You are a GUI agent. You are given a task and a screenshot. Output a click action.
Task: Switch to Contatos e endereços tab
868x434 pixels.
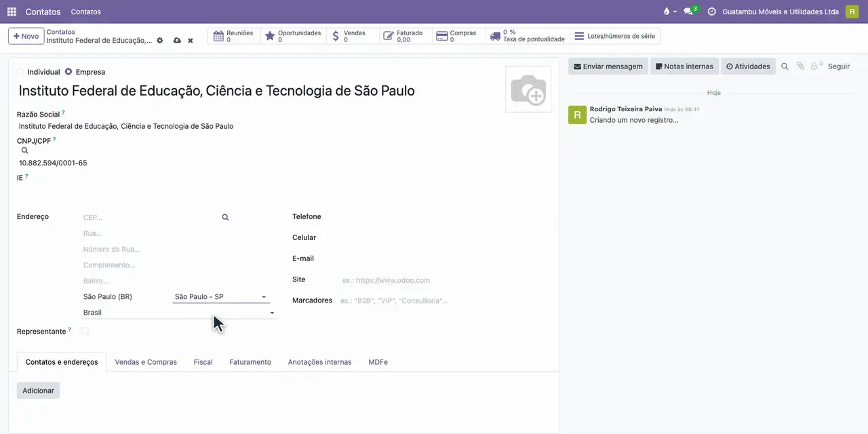click(62, 362)
